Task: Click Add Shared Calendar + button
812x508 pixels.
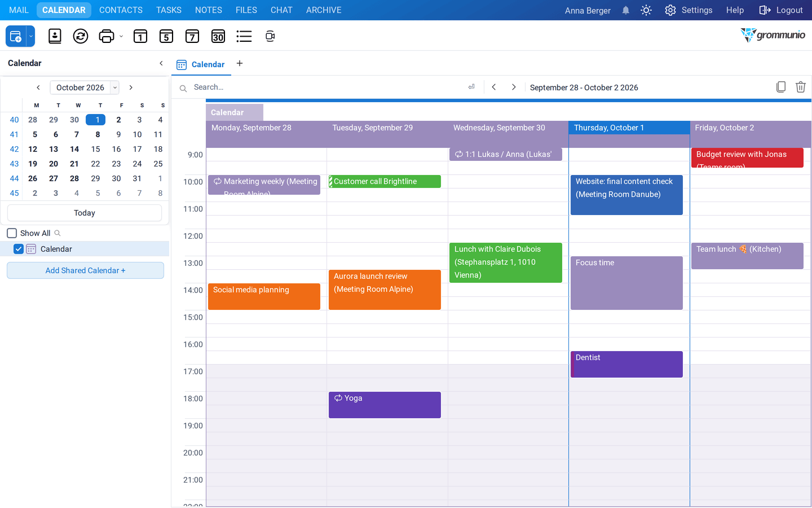Action: pos(85,270)
